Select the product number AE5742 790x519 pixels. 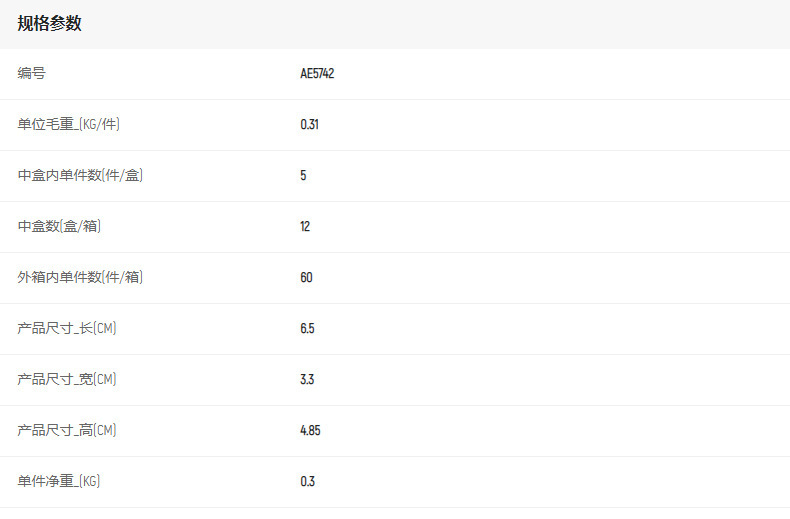pos(317,73)
